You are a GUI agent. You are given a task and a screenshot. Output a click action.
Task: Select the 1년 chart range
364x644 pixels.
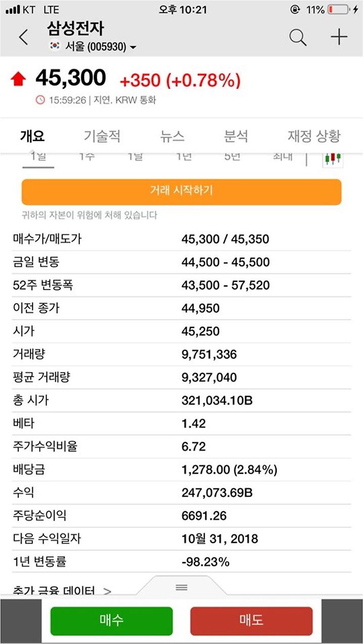(x=184, y=157)
